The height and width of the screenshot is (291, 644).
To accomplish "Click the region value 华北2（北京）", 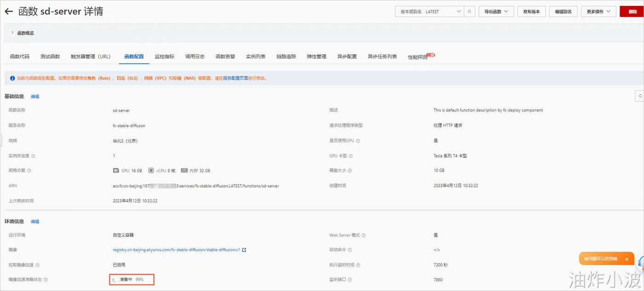I will (x=125, y=141).
